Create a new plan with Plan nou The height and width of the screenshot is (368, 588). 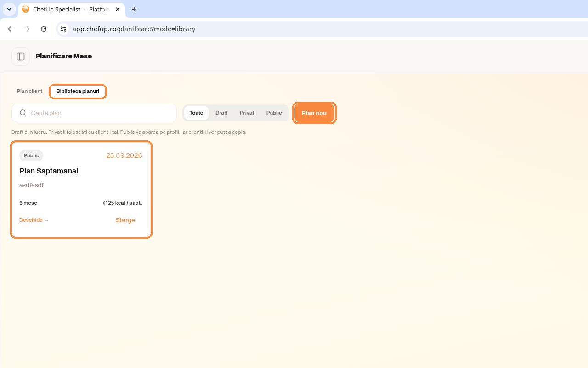[x=314, y=113]
